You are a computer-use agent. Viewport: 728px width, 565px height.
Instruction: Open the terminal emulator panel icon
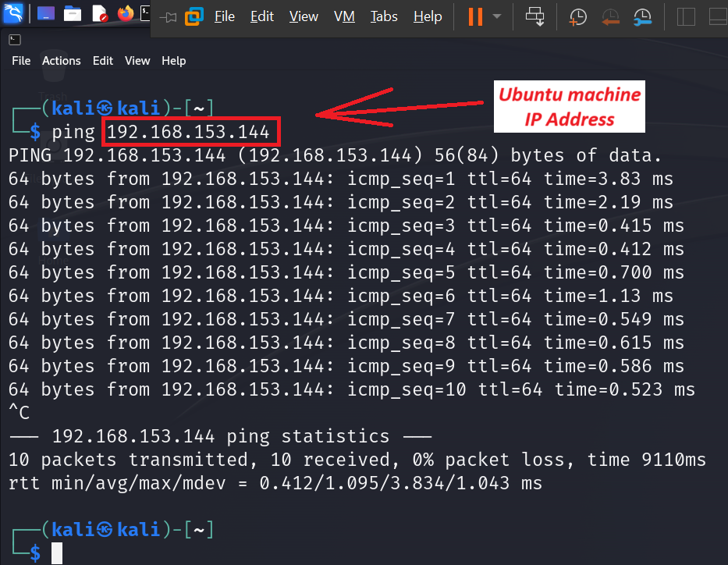[145, 14]
